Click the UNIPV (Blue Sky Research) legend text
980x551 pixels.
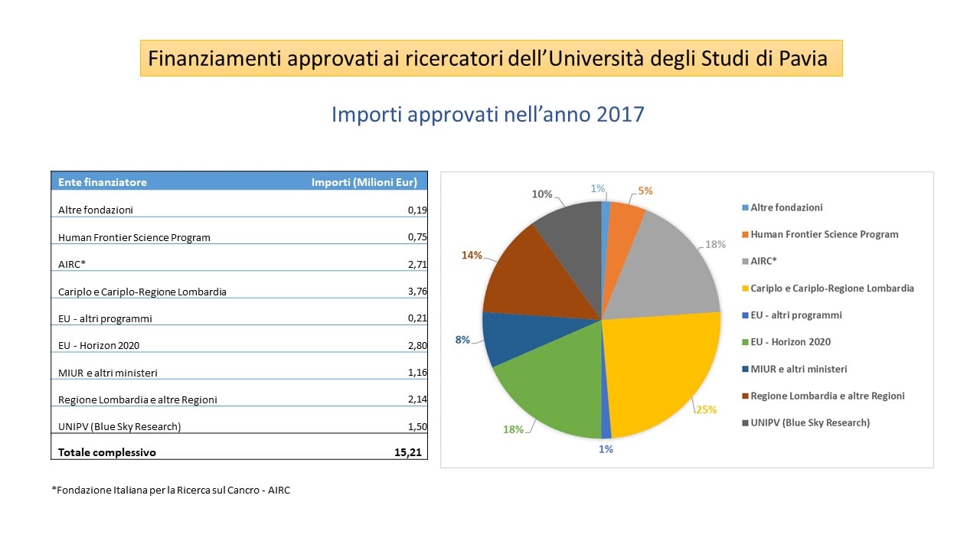click(810, 422)
